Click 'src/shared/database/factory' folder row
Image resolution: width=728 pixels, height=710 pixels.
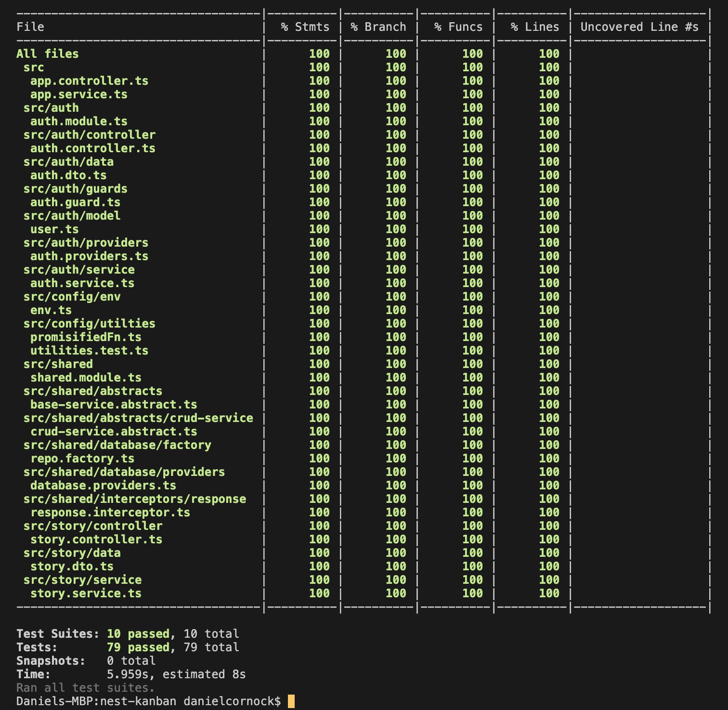[117, 445]
